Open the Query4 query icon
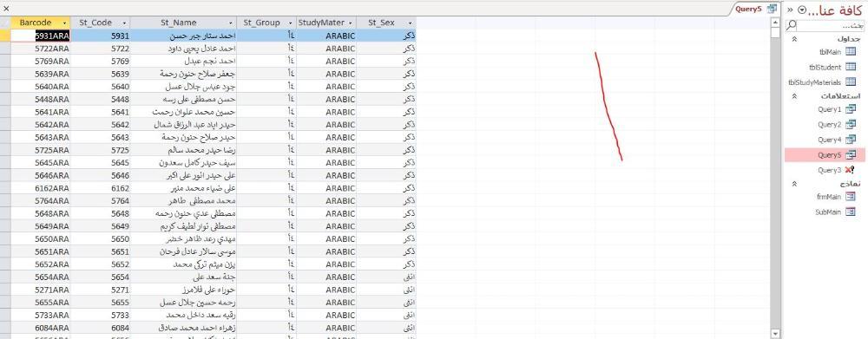Image resolution: width=868 pixels, height=339 pixels. click(x=851, y=140)
